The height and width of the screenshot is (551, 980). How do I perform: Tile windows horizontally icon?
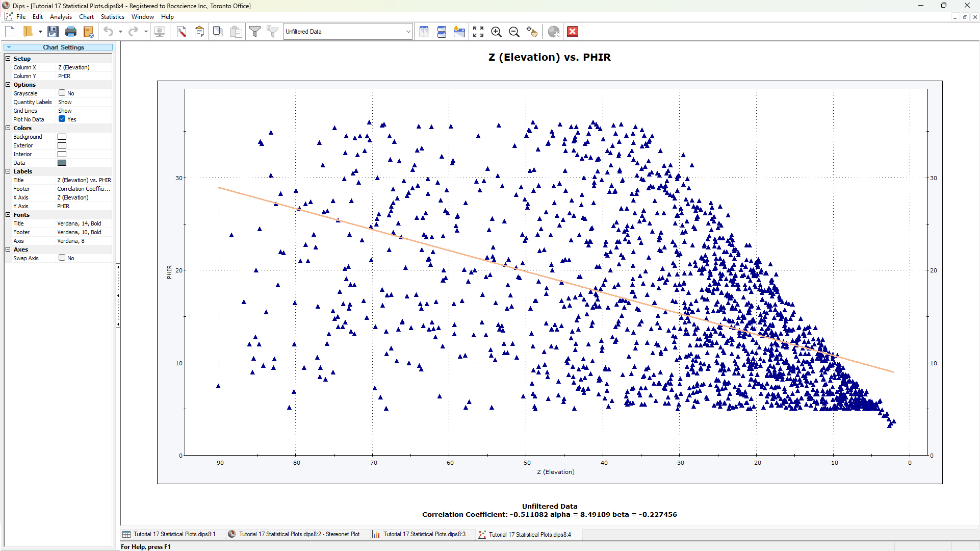442,32
